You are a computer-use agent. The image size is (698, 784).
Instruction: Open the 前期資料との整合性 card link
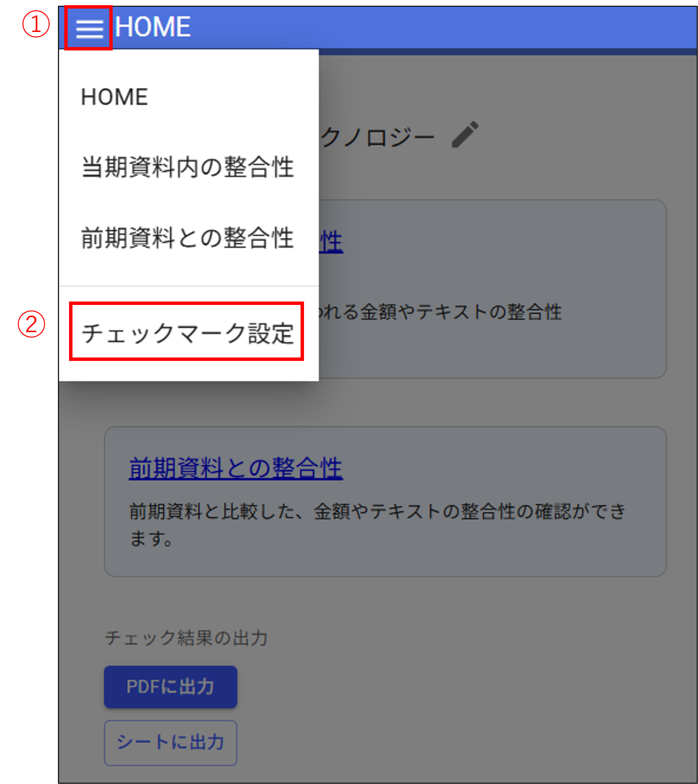coord(236,468)
